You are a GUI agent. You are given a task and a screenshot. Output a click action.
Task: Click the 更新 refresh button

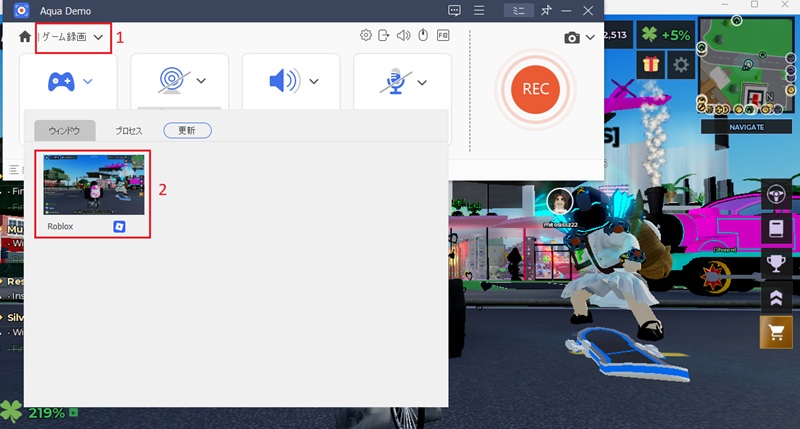(187, 130)
